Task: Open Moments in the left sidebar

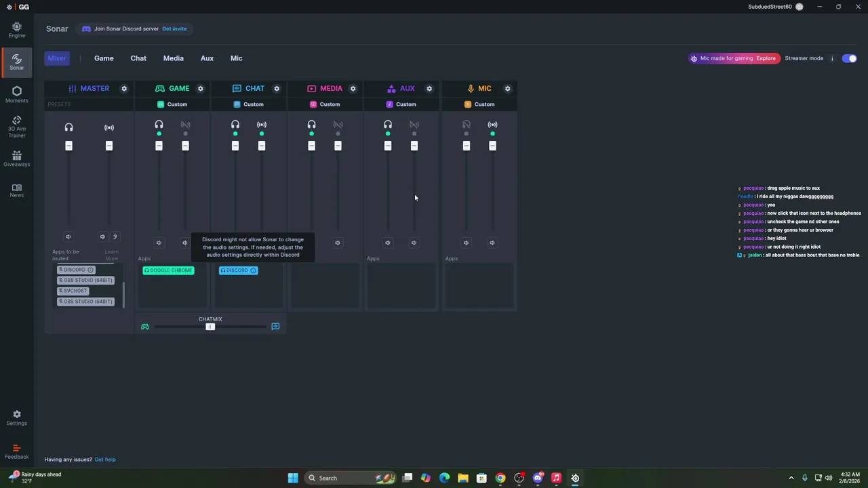Action: coord(16,94)
